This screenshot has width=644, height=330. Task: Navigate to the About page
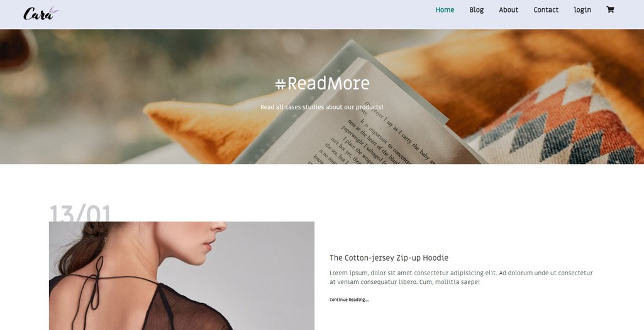(x=508, y=10)
